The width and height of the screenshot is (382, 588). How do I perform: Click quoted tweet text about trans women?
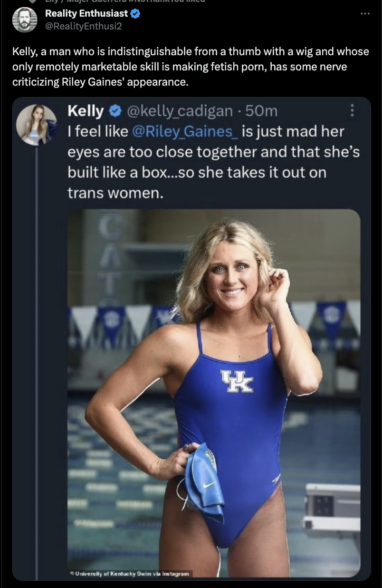[x=213, y=162]
